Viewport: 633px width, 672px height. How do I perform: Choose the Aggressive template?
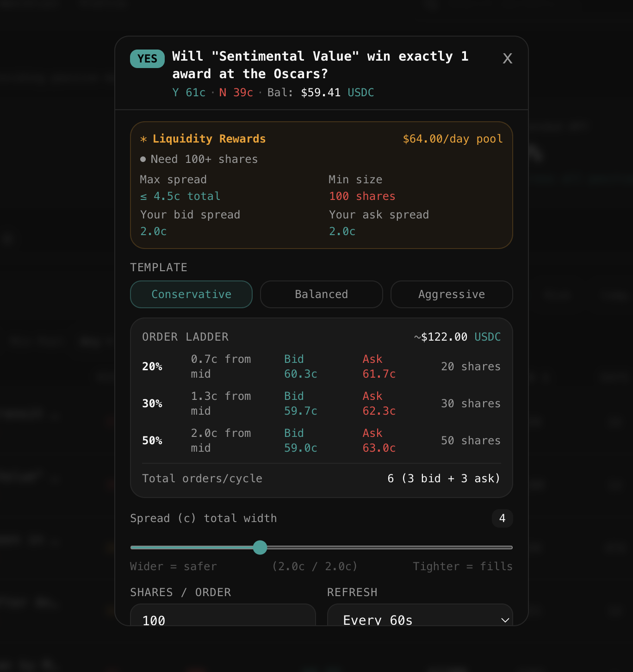[x=451, y=294]
